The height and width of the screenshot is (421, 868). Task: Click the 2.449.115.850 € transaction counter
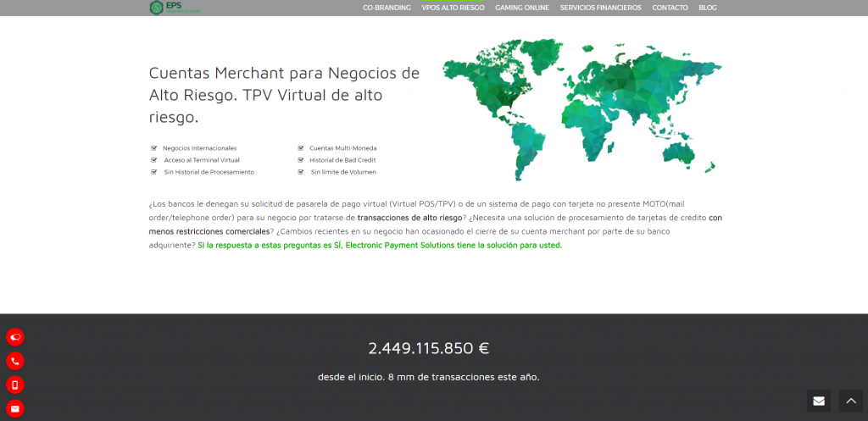click(x=428, y=348)
